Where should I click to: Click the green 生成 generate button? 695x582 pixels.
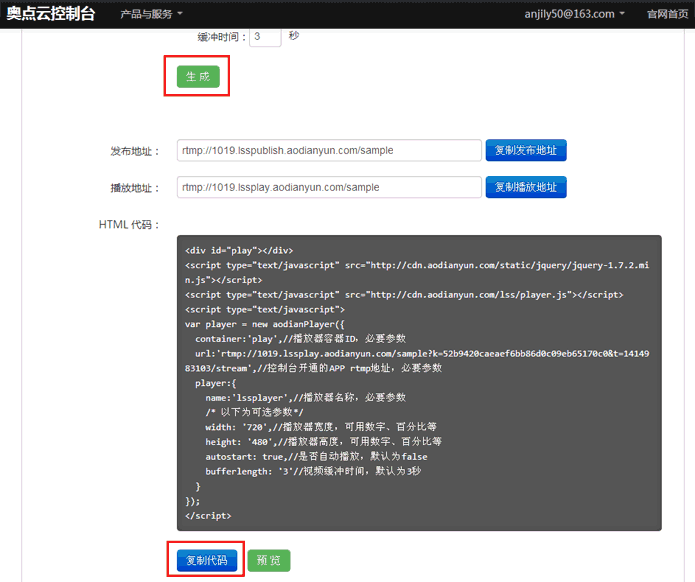(198, 77)
